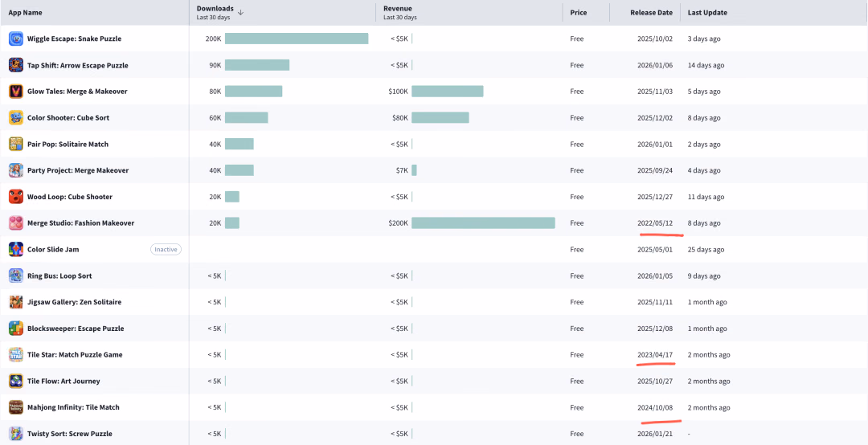Click the Twisty Sort: Screw Puzzle icon
The height and width of the screenshot is (445, 868).
click(x=16, y=434)
